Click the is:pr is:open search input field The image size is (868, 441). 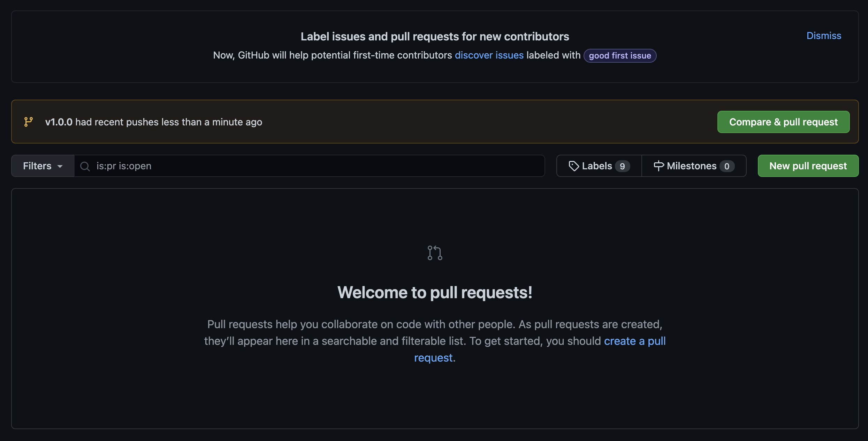click(309, 165)
